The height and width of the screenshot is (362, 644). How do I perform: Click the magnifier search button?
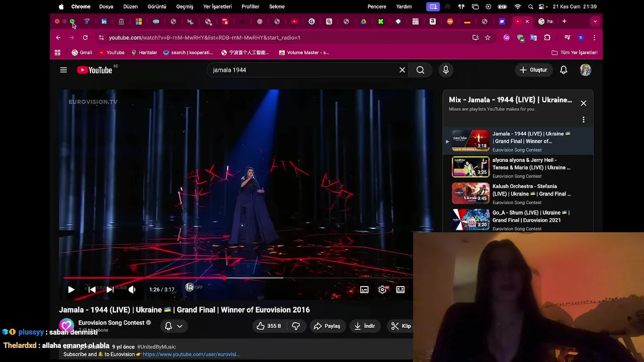click(x=420, y=70)
